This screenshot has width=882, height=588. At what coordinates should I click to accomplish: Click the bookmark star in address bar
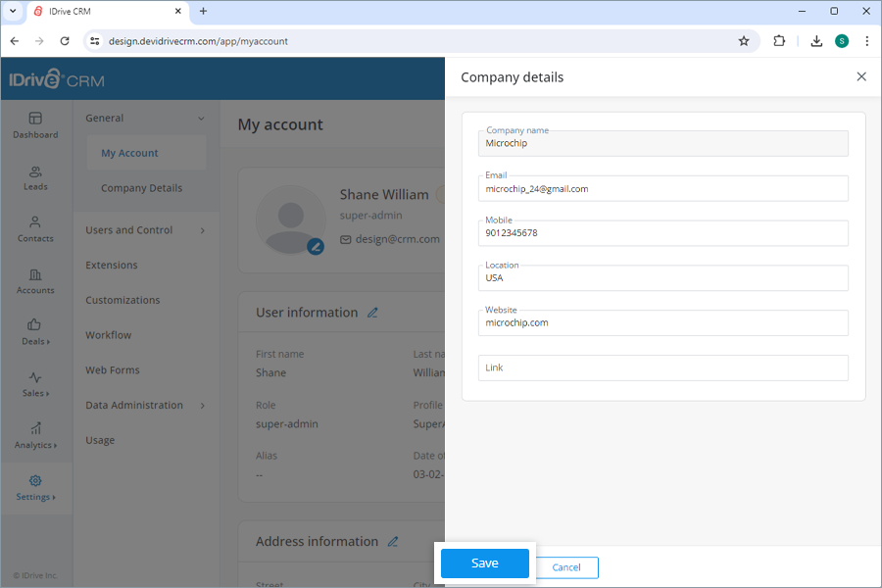[x=744, y=41]
